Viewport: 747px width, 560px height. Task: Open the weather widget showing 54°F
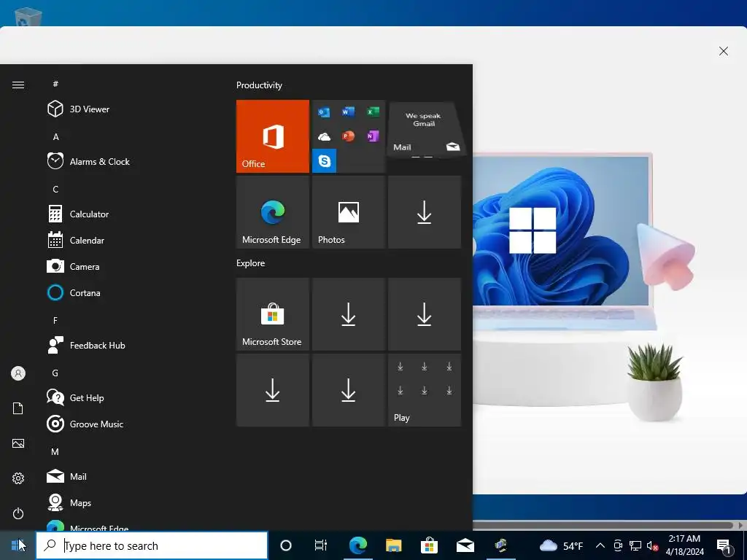point(561,545)
